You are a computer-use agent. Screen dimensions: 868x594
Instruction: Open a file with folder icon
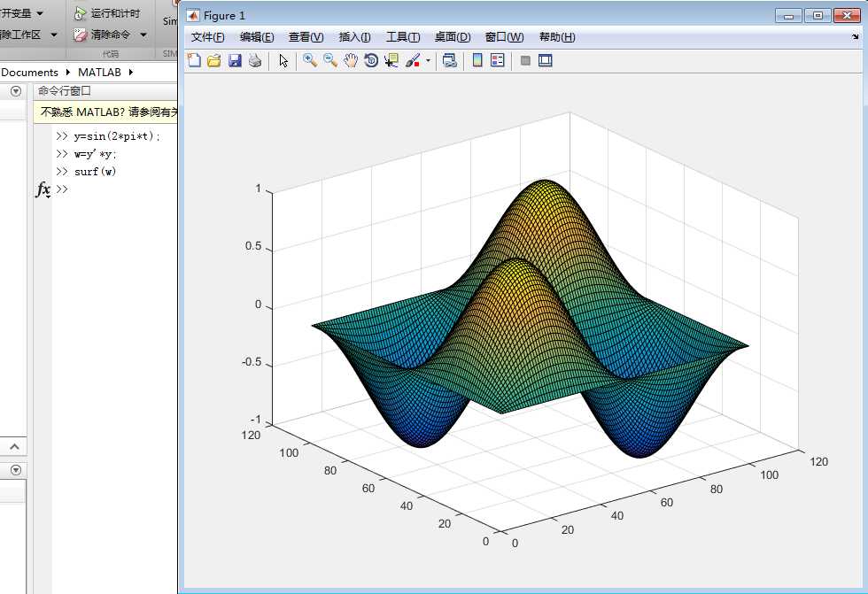click(x=214, y=60)
